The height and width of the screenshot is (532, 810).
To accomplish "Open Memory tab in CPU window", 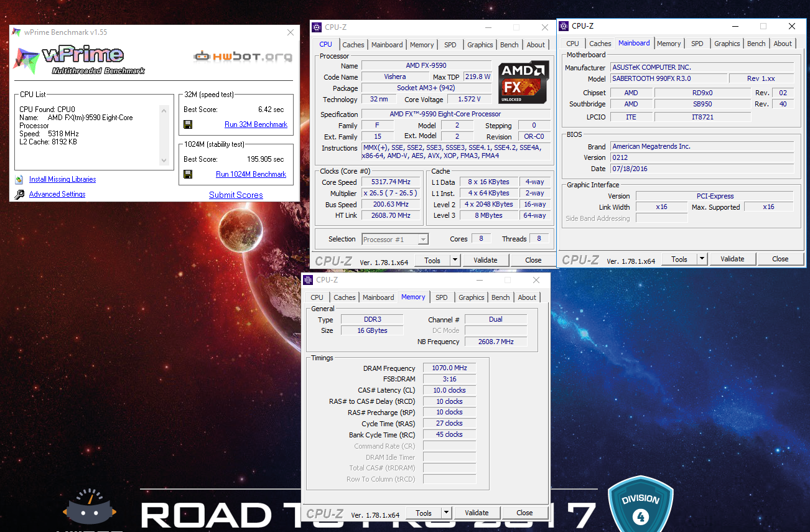I will pos(422,45).
